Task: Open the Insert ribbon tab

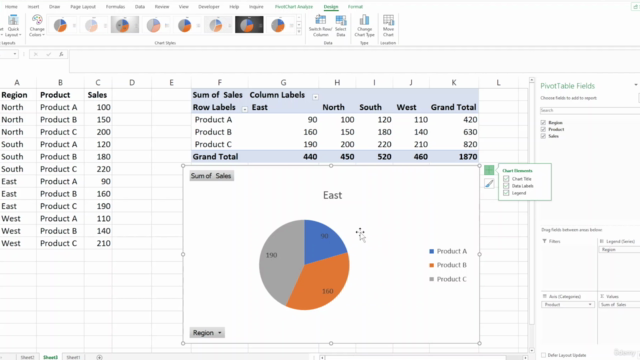Action: [33, 7]
